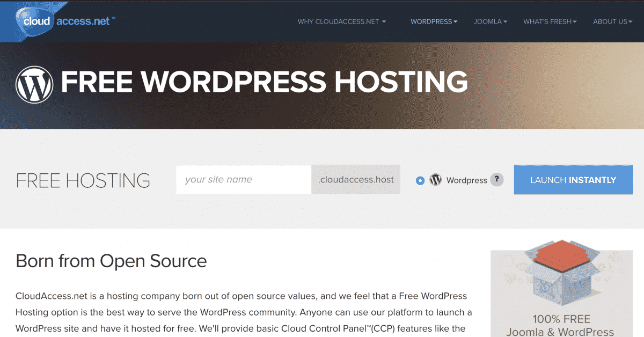
Task: Select the Wordpress radio button
Action: [x=420, y=180]
